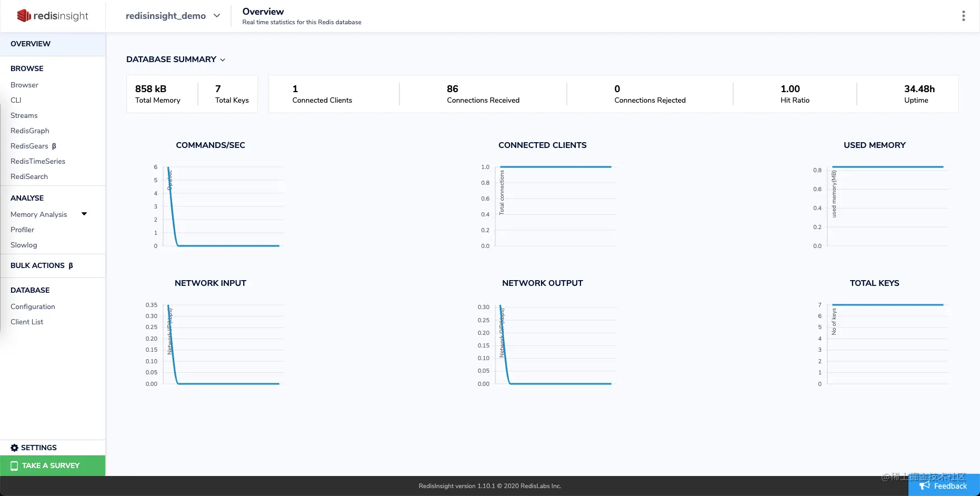Open the Streams page
This screenshot has height=496, width=980.
click(x=24, y=115)
